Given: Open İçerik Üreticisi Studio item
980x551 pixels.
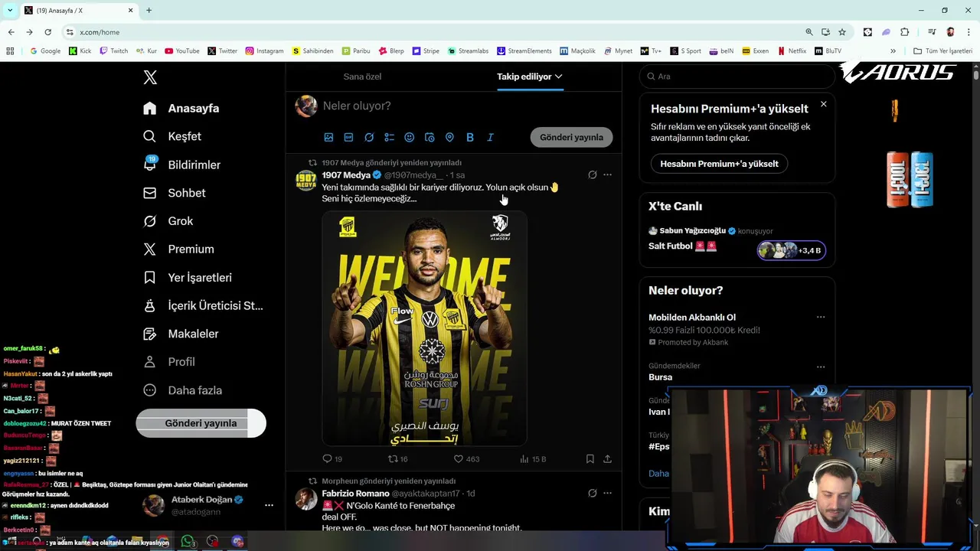Looking at the screenshot, I should (x=204, y=306).
